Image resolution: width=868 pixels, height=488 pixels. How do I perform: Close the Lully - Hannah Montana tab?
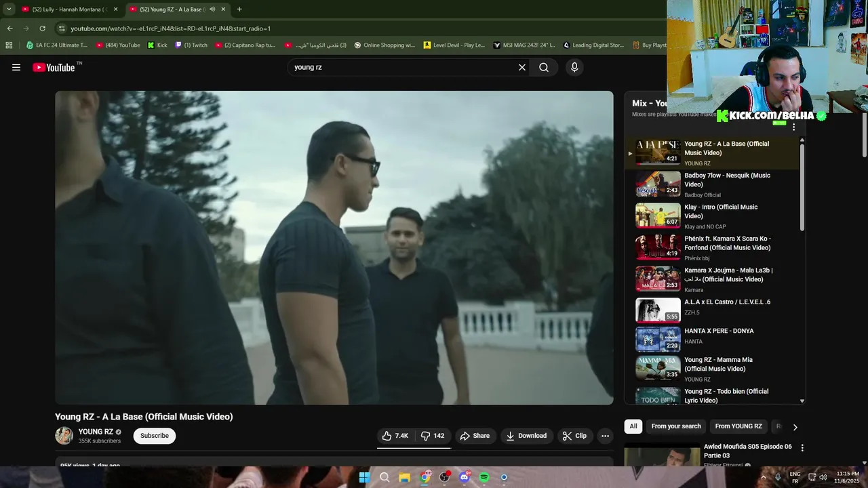pyautogui.click(x=115, y=9)
